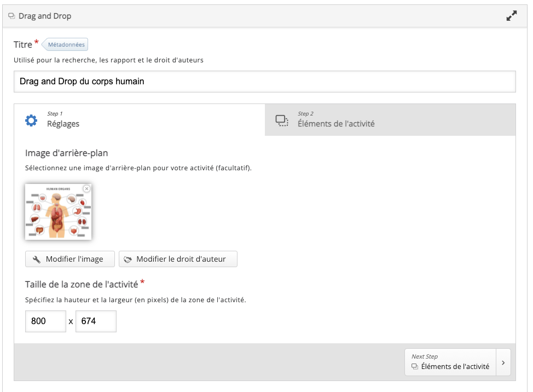The height and width of the screenshot is (392, 533).
Task: Click the wrench icon on Modifier l'image
Action: coord(37,260)
